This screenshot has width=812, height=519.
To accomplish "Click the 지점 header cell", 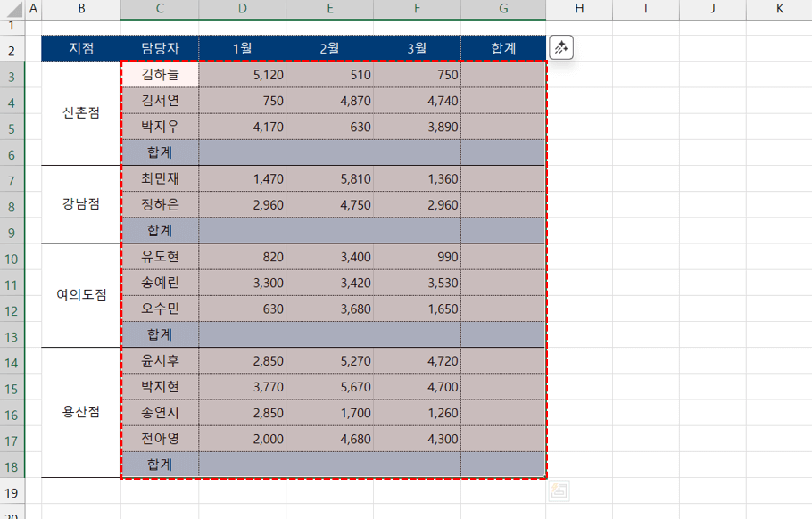I will 81,48.
